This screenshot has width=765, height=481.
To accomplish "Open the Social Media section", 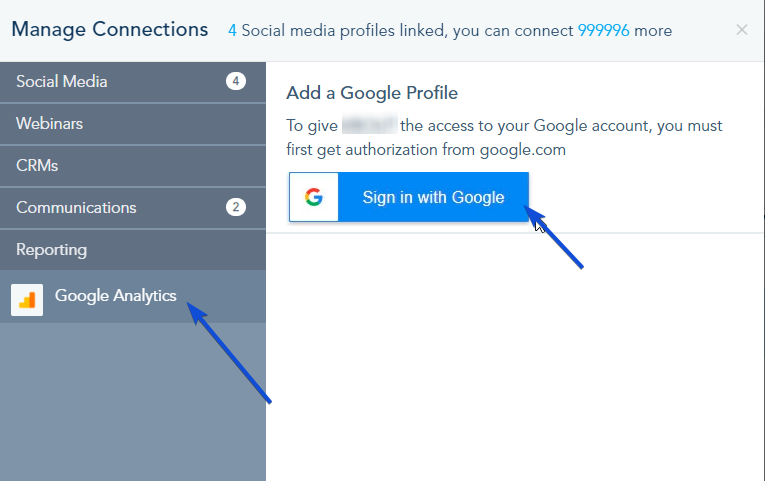I will coord(133,81).
